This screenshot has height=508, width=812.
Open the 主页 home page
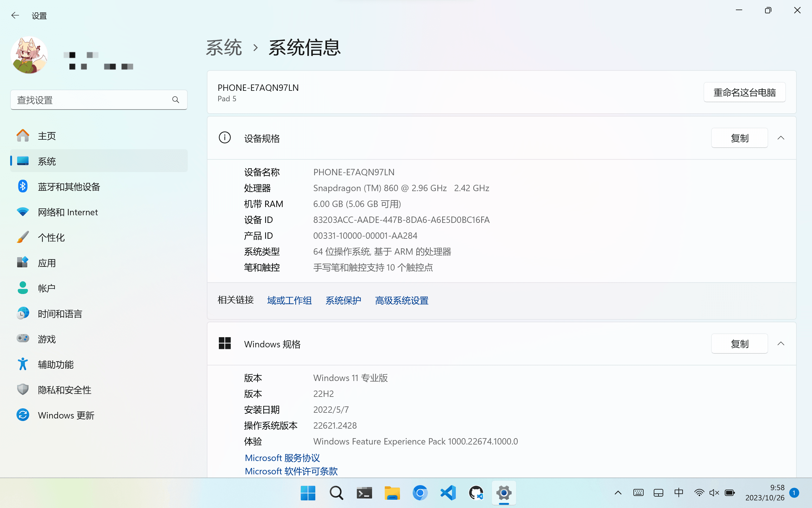pyautogui.click(x=99, y=136)
